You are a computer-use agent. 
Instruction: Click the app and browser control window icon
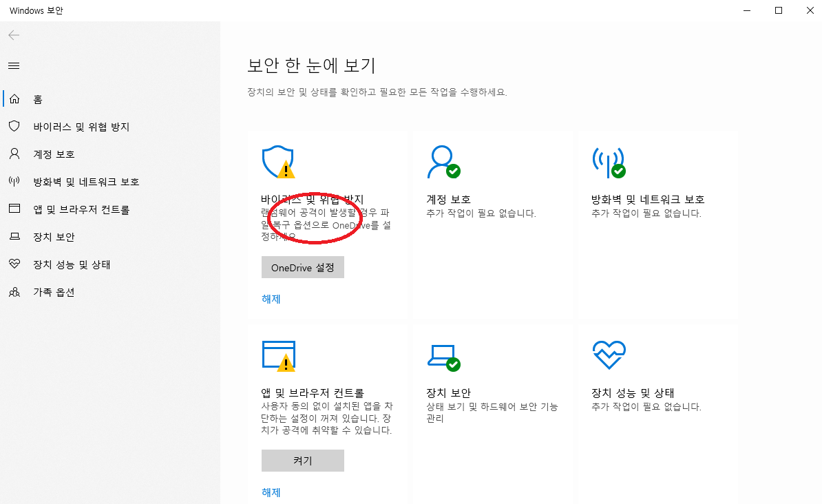(x=277, y=355)
